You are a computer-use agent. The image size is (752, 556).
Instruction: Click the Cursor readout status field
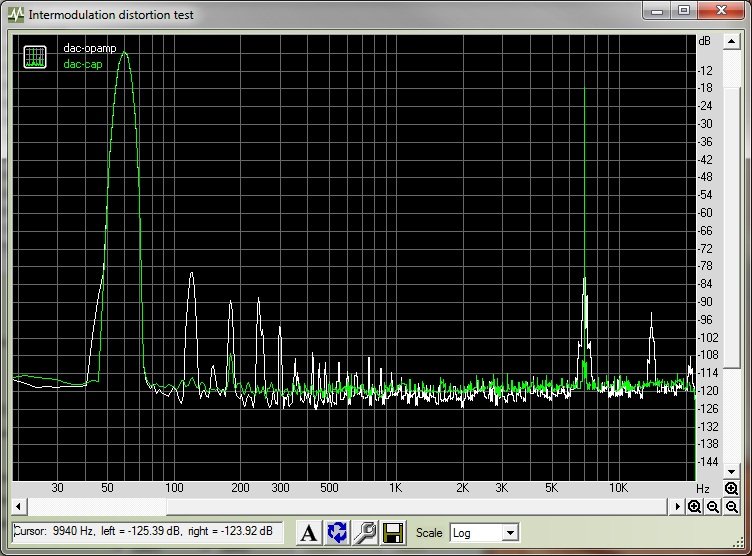(148, 532)
